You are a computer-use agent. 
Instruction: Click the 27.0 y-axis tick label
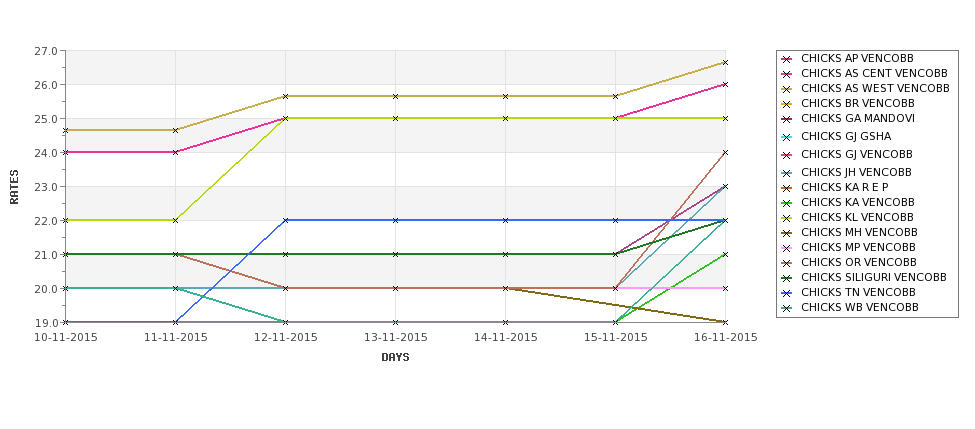point(47,51)
